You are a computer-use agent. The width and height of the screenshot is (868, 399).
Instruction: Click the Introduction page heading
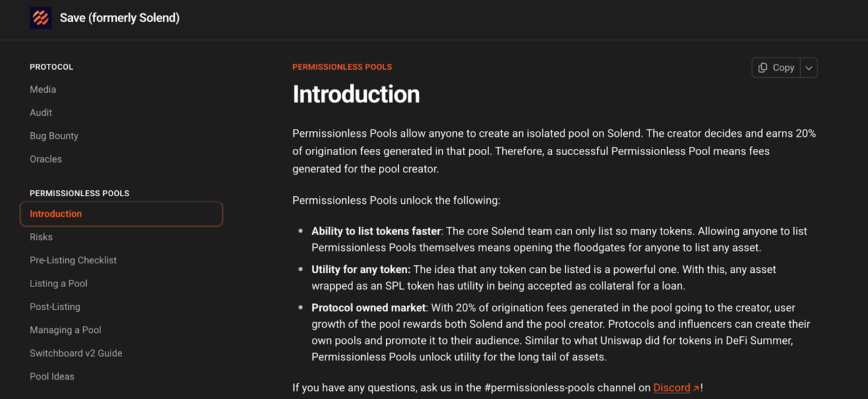(x=356, y=94)
